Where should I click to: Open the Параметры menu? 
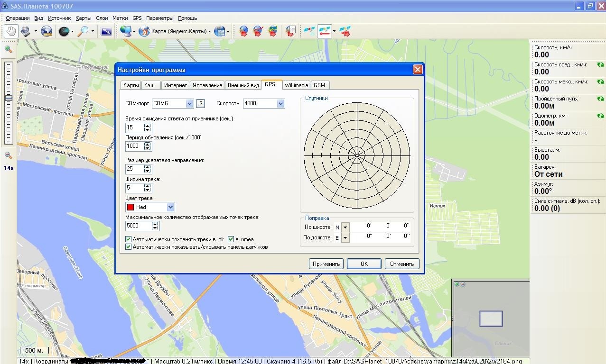coord(160,18)
